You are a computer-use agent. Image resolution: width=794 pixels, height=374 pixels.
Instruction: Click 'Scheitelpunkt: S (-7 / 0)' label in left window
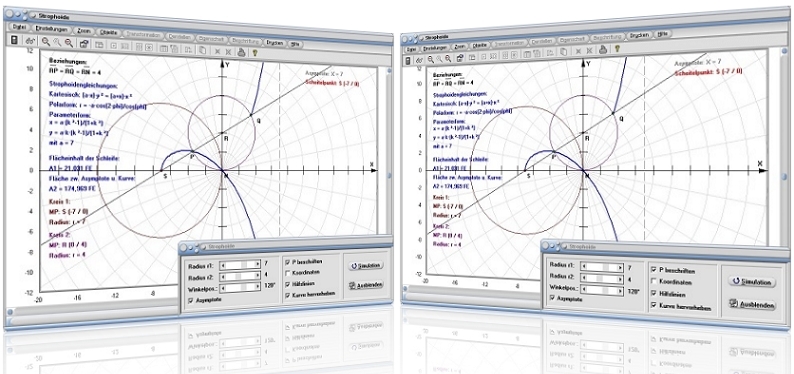(332, 83)
